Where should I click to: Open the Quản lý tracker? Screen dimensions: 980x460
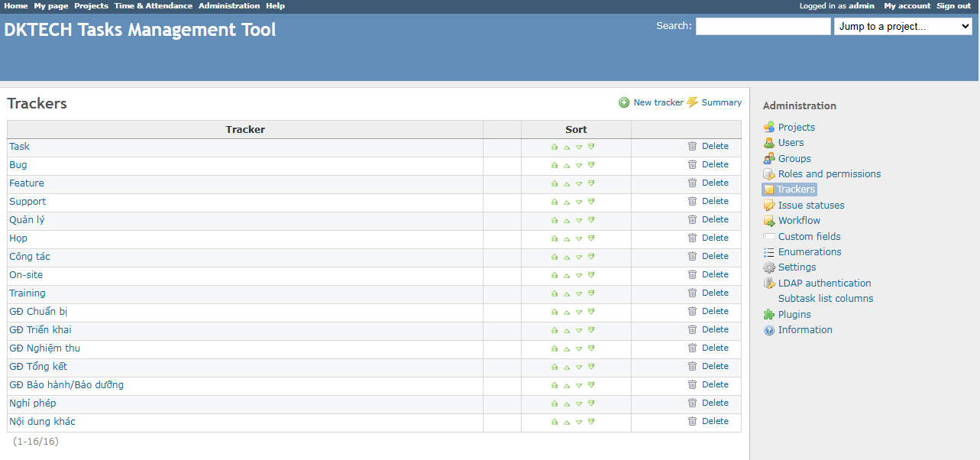tap(27, 220)
